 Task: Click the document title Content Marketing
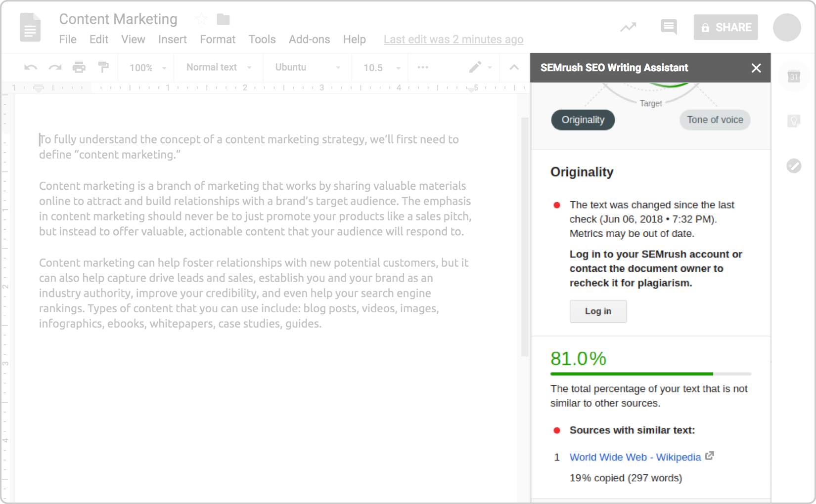118,19
